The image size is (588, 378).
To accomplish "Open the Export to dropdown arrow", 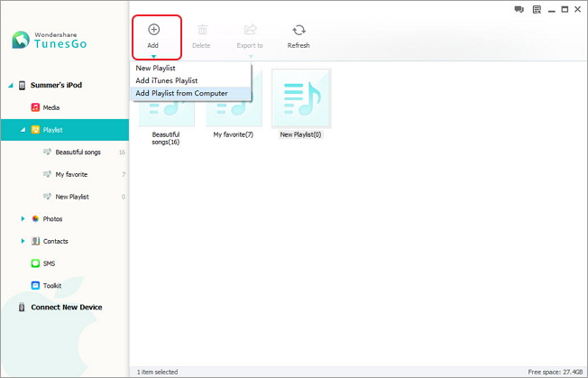I will coord(251,57).
